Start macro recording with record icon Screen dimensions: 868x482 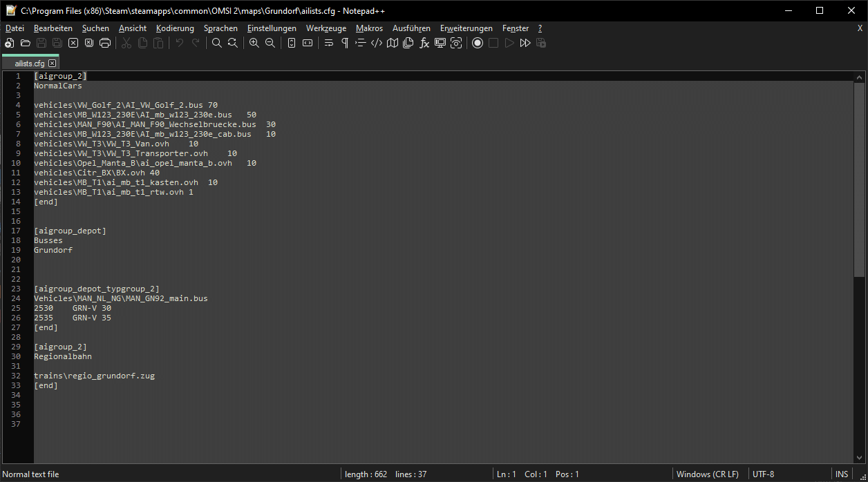pos(478,43)
